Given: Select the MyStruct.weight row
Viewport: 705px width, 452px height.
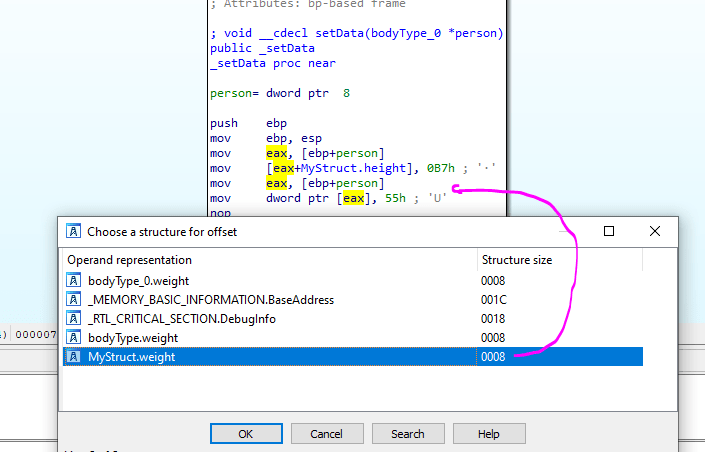Looking at the screenshot, I should click(x=353, y=356).
